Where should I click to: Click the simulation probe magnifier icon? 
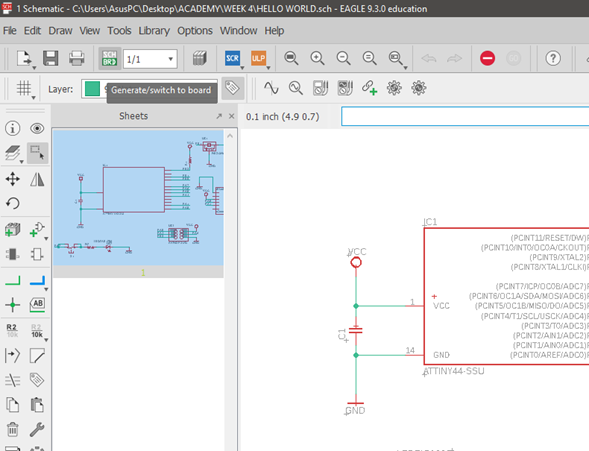[295, 88]
